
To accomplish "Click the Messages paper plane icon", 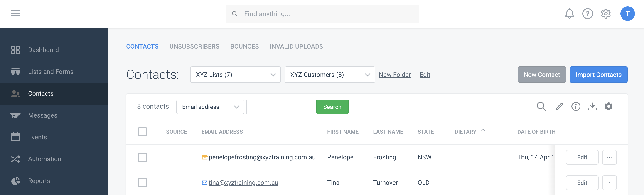I will pos(15,115).
